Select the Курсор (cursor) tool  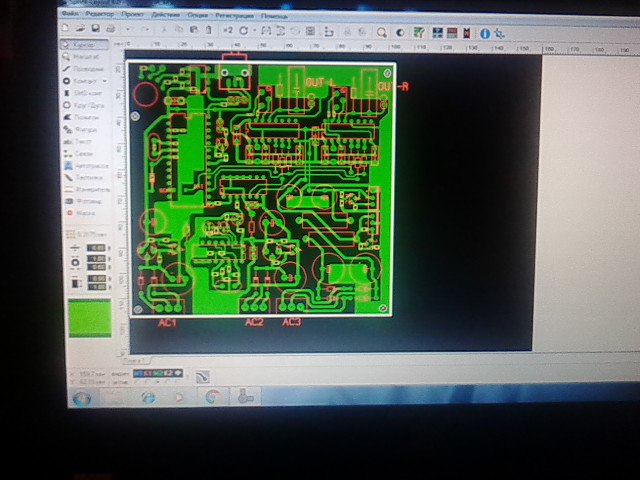pyautogui.click(x=84, y=46)
